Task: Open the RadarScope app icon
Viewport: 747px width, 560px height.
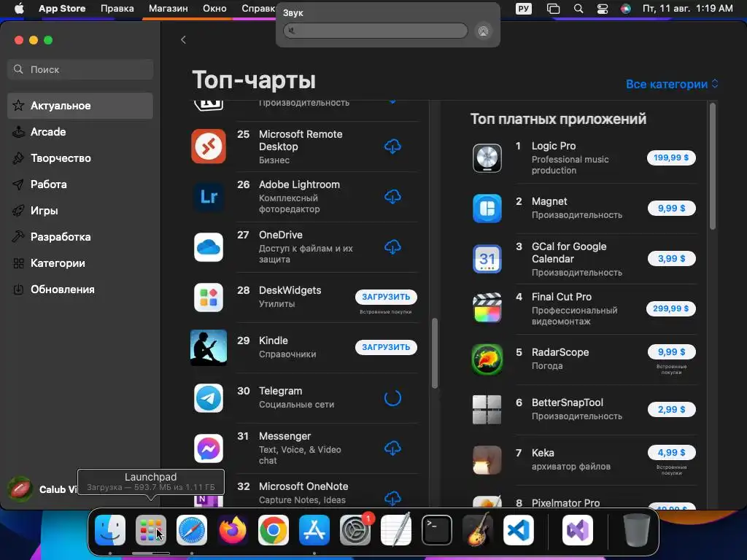Action: point(487,359)
